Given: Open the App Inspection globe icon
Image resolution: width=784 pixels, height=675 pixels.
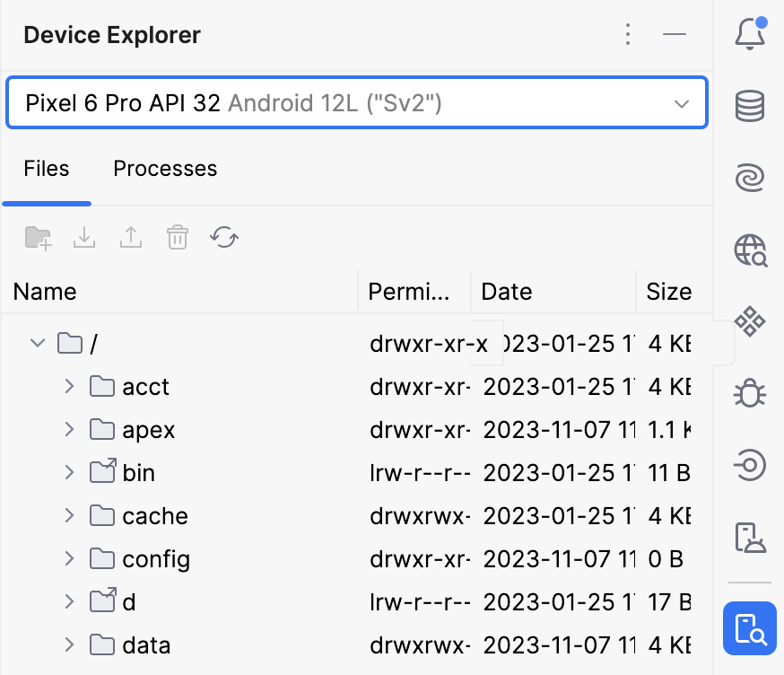Looking at the screenshot, I should [x=749, y=250].
